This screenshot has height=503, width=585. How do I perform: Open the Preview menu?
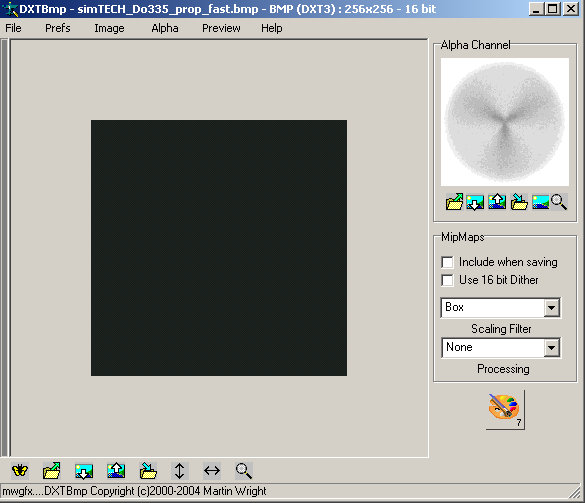pyautogui.click(x=221, y=28)
